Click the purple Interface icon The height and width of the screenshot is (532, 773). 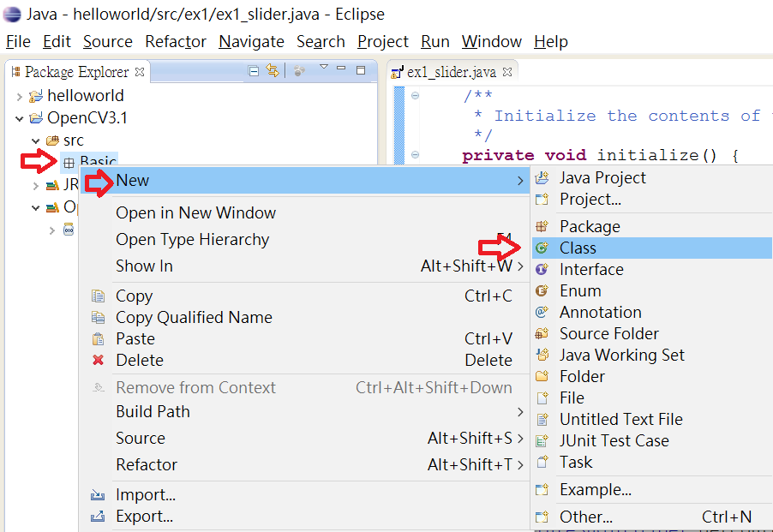[542, 270]
